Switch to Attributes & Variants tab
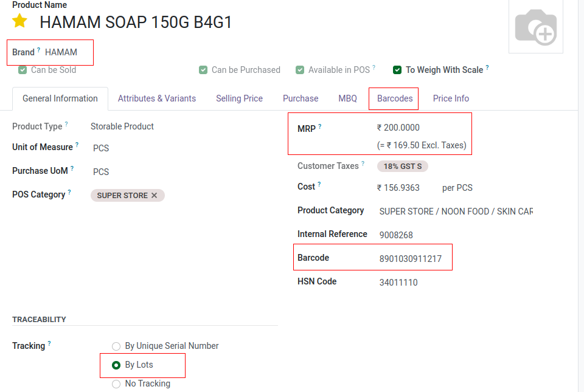Screen dimensions: 584x392 [157, 98]
